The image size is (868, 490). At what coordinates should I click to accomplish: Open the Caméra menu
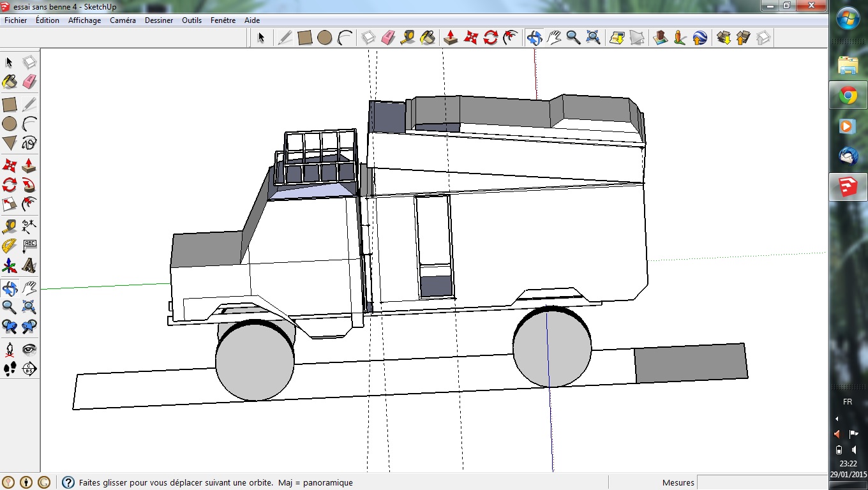[x=123, y=20]
